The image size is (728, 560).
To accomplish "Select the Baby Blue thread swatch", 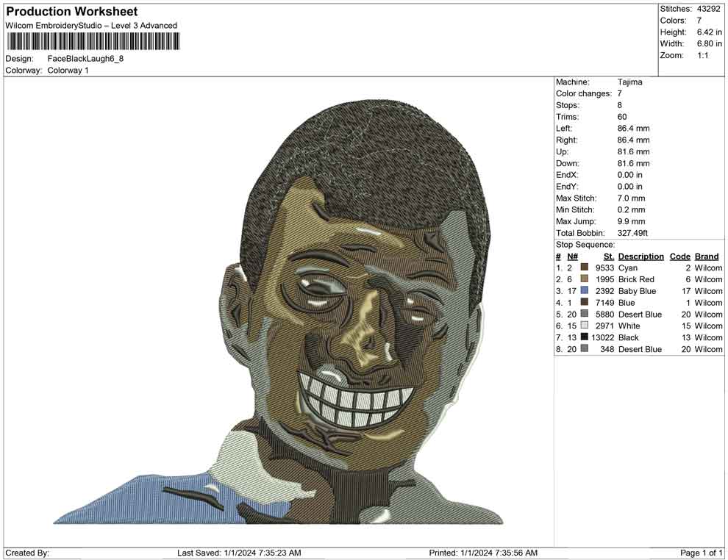I will point(585,291).
